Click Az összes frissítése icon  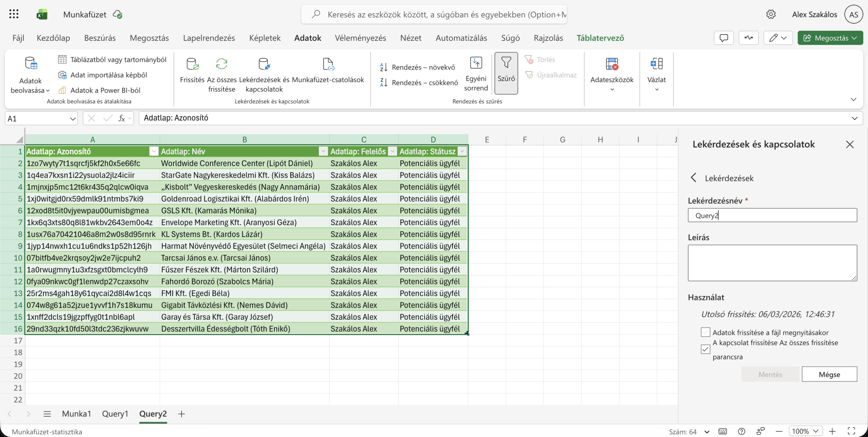[x=221, y=64]
